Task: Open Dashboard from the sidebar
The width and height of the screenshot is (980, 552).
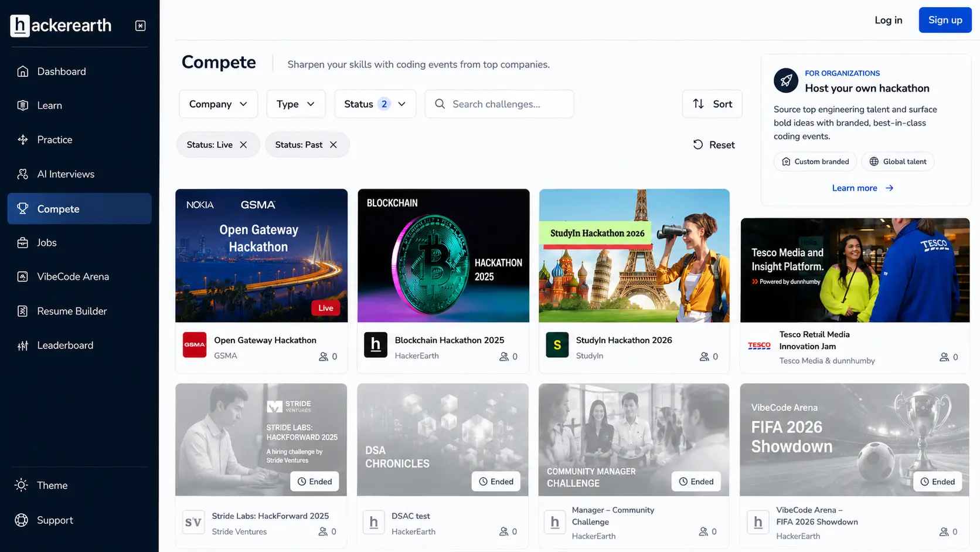Action: [79, 72]
